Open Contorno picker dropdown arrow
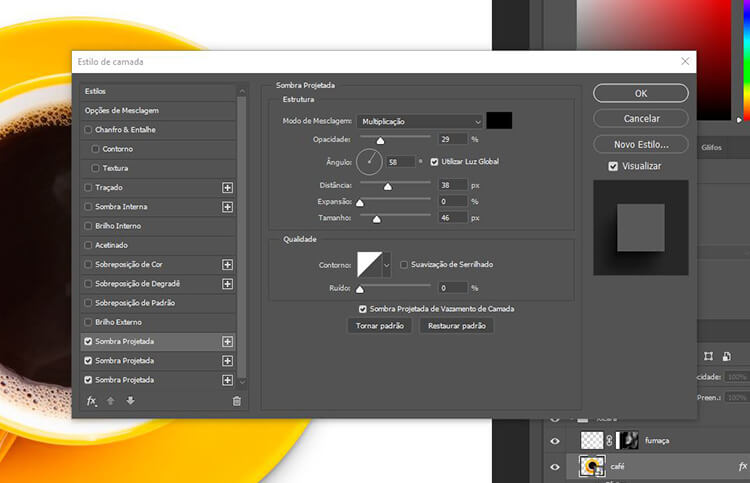 (x=387, y=264)
